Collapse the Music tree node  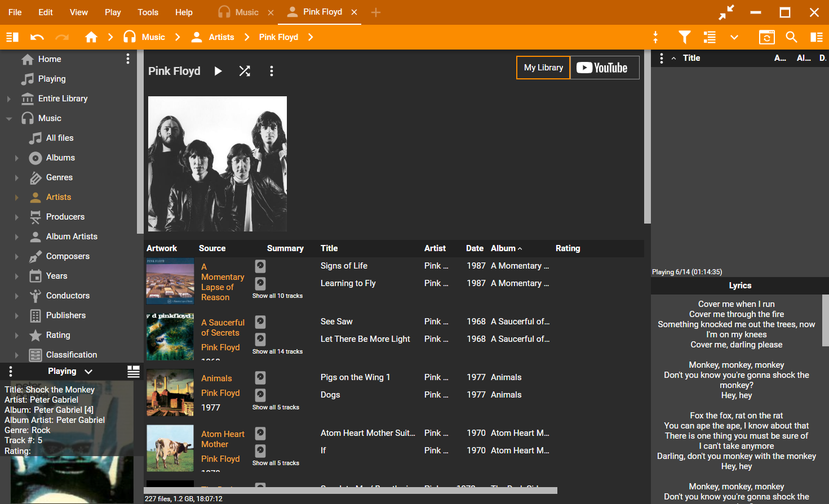pyautogui.click(x=9, y=119)
